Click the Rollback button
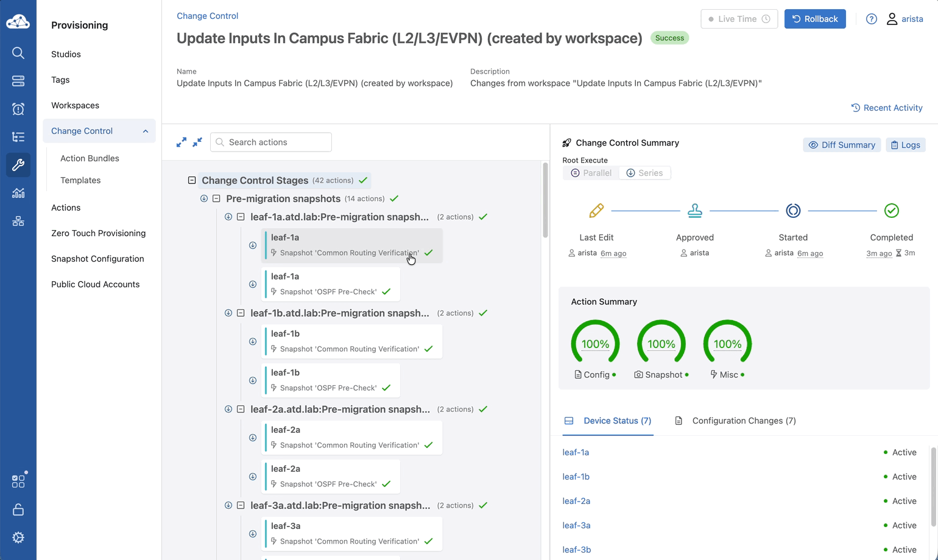Image resolution: width=938 pixels, height=560 pixels. pos(815,19)
